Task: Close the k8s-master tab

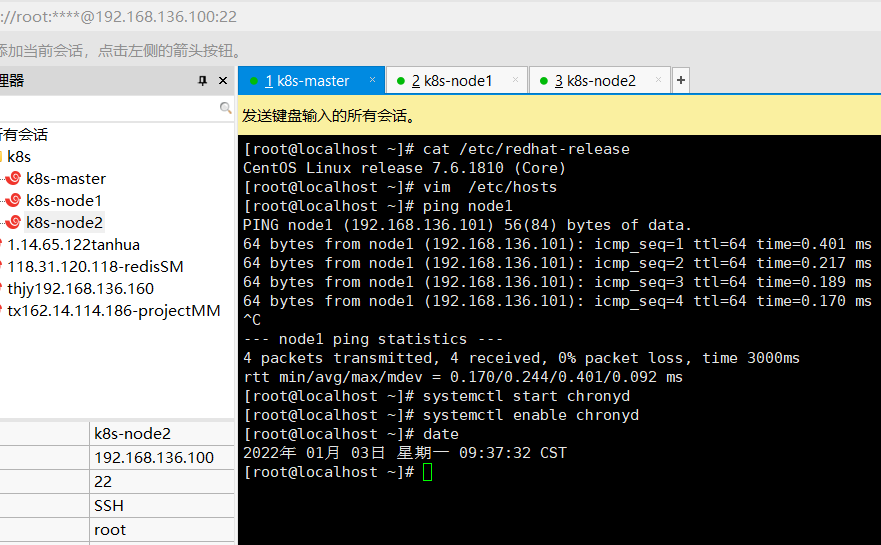Action: (x=372, y=80)
